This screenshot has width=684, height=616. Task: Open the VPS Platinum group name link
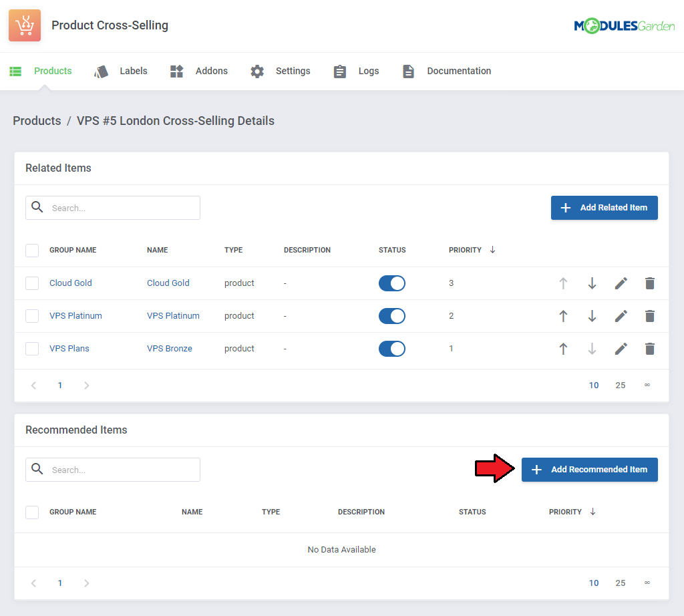[76, 315]
